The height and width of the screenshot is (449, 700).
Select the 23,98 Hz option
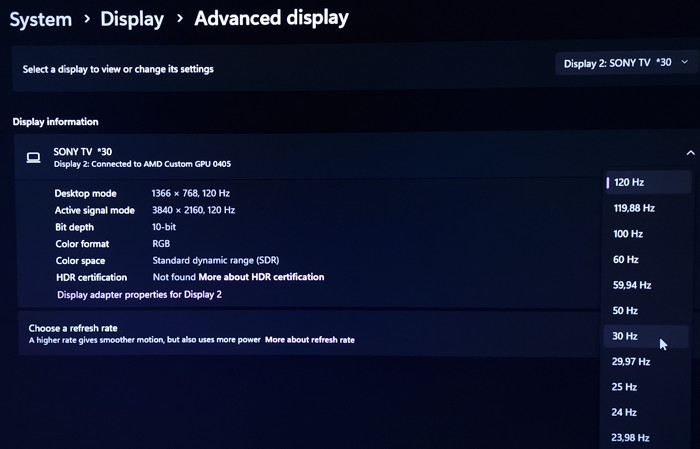(631, 437)
